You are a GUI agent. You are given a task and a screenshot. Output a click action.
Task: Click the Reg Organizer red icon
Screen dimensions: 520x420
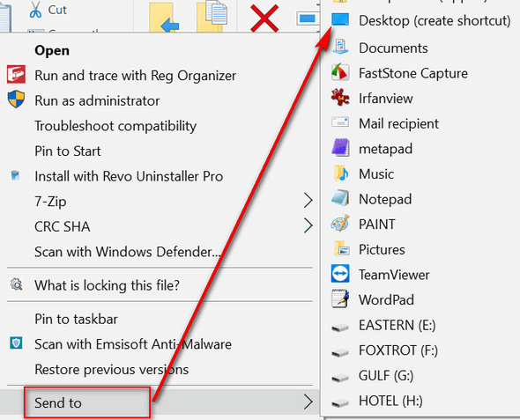click(x=16, y=75)
